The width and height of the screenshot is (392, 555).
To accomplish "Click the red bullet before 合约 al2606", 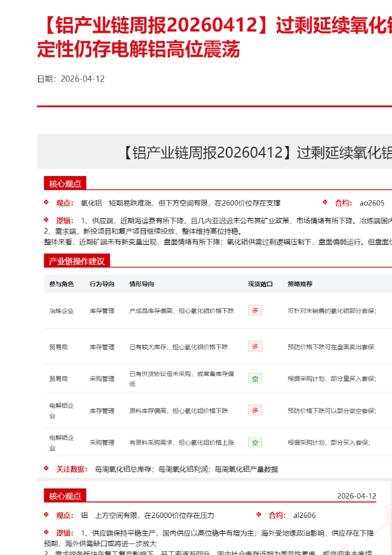I will [x=259, y=514].
